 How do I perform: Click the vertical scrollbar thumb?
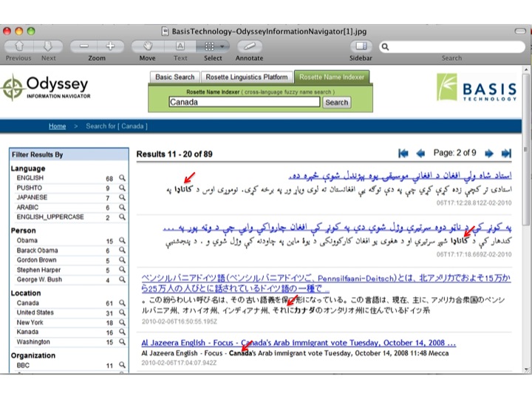click(x=526, y=149)
